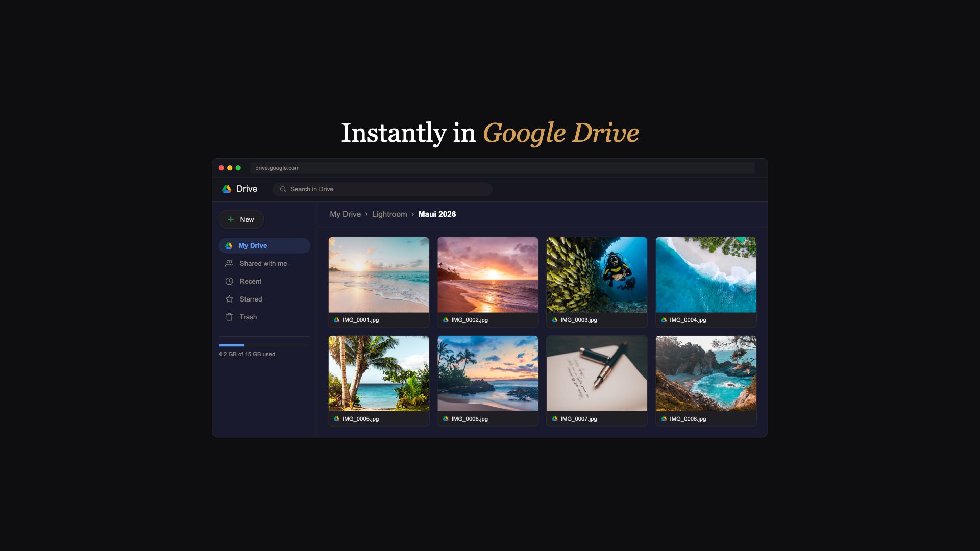This screenshot has width=980, height=551.
Task: Open the palm trees thumbnail IMG_0005
Action: (x=379, y=373)
